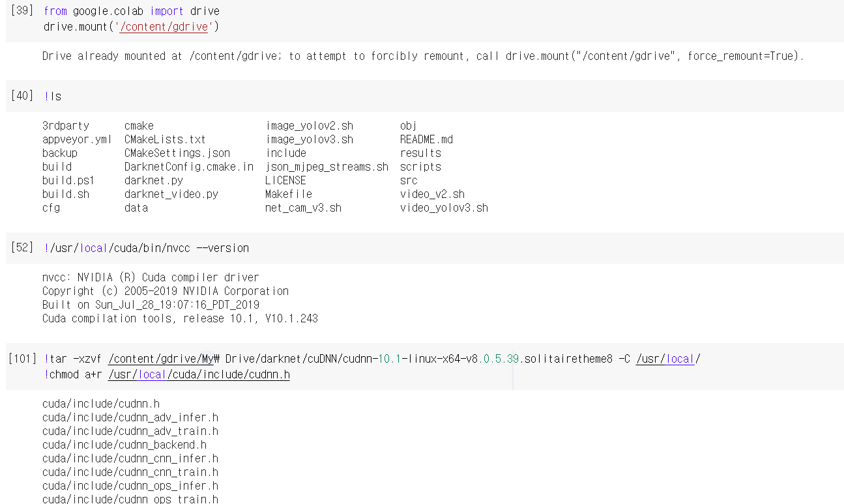Click 'cuda/include/cudnn_backend.h' output line

pyautogui.click(x=124, y=445)
